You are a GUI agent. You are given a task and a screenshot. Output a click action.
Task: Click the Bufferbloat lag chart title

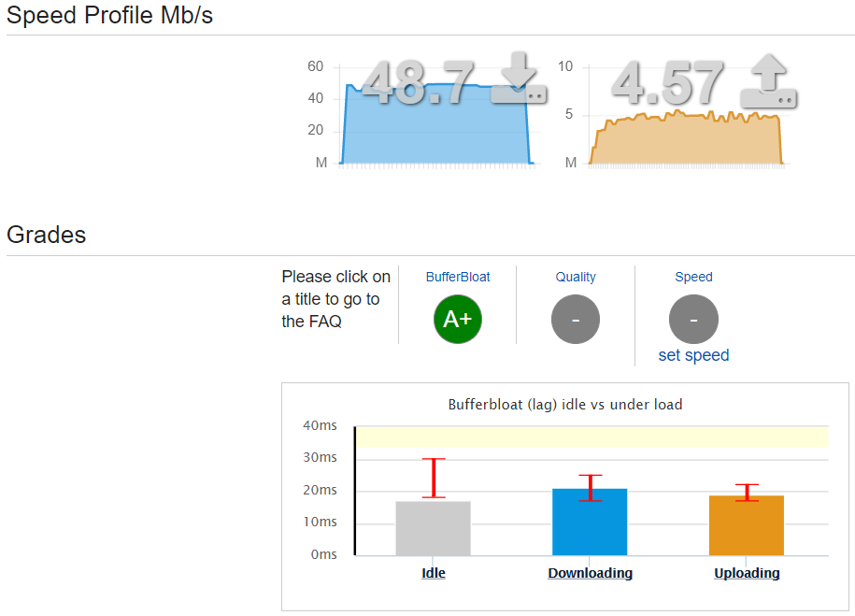(565, 404)
